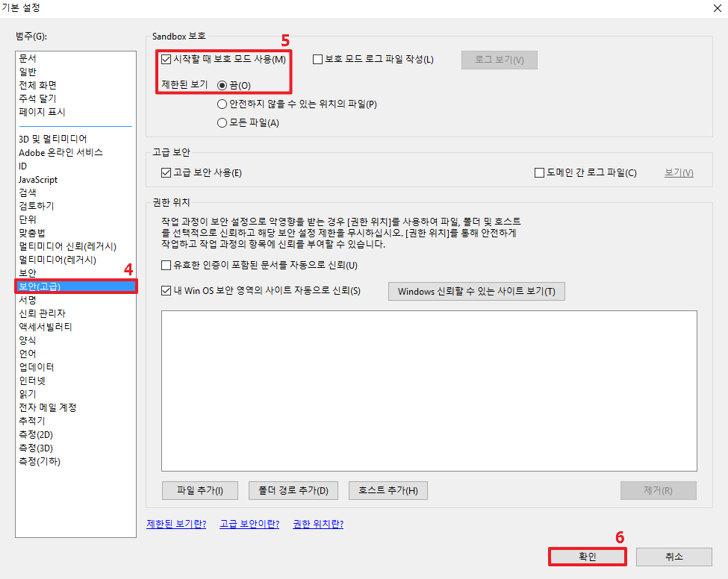The image size is (728, 579).
Task: Choose 모든 파일 radio option
Action: coord(222,123)
